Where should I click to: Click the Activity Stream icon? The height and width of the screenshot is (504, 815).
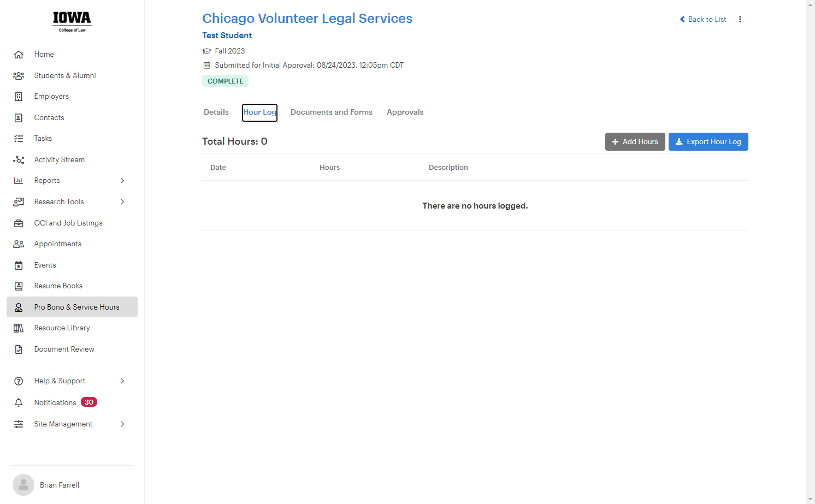[19, 160]
